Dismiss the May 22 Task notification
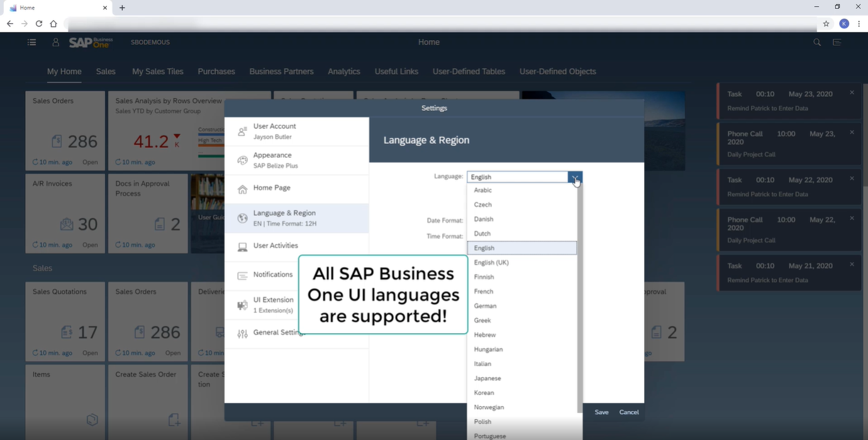The height and width of the screenshot is (440, 868). click(x=852, y=179)
